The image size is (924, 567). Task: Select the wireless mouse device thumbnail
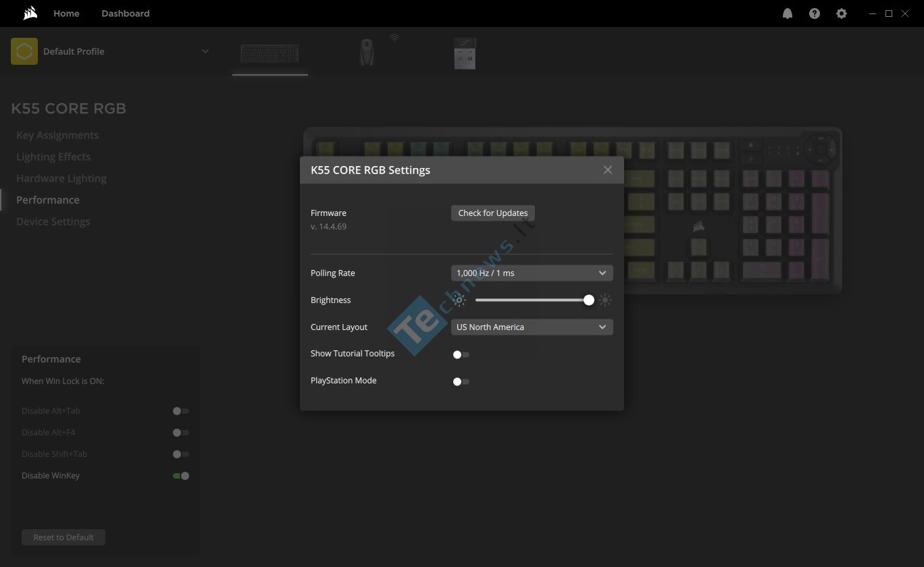click(367, 52)
